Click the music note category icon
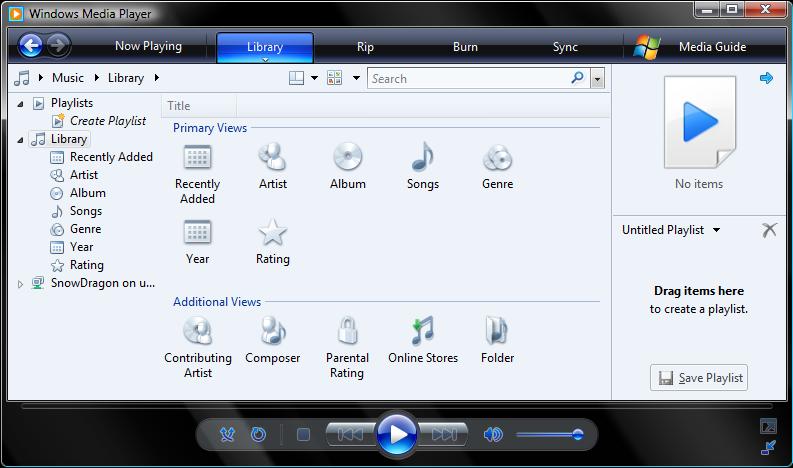The image size is (793, 468). (x=22, y=78)
